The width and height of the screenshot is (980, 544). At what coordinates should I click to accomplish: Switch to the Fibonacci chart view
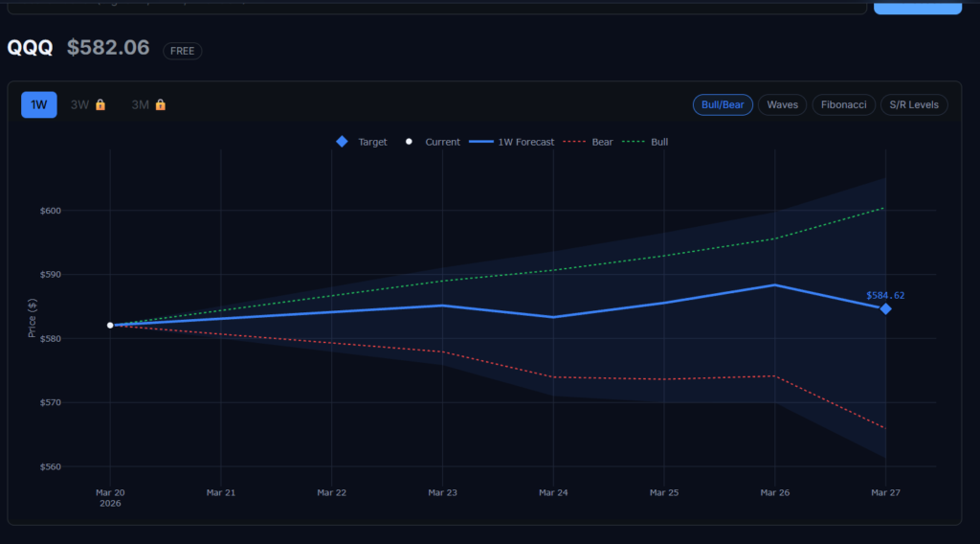844,104
